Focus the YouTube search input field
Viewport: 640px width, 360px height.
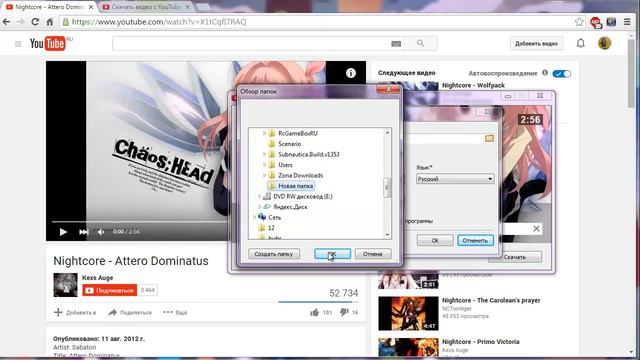(x=252, y=44)
